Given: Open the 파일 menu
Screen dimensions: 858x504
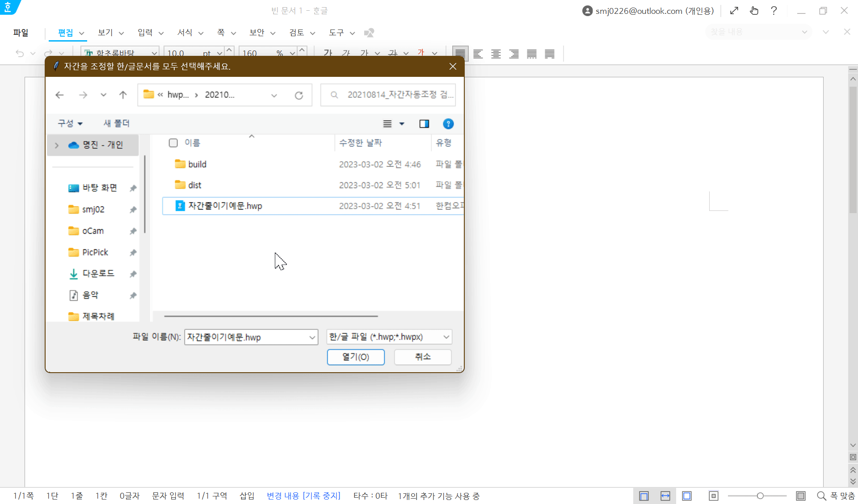Looking at the screenshot, I should coord(21,33).
